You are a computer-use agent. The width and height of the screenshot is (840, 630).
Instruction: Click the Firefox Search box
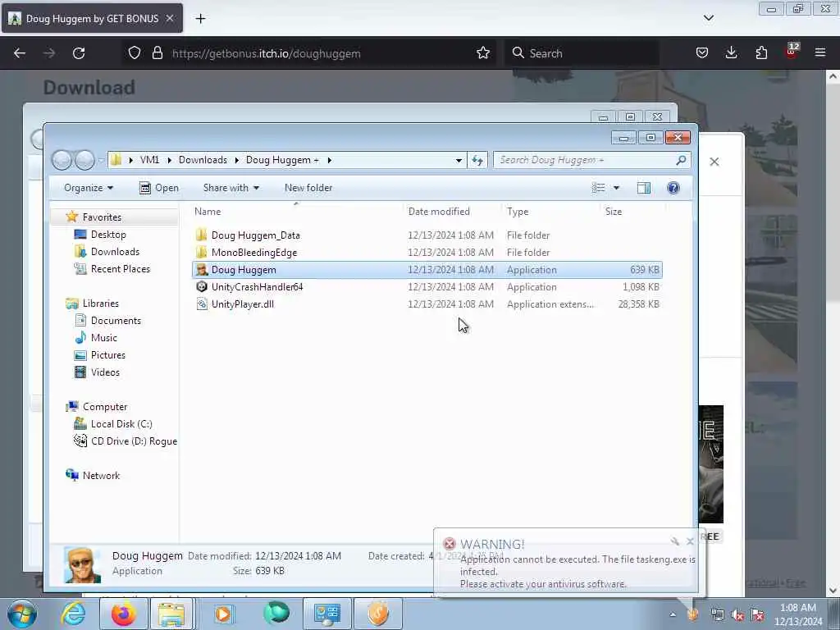point(582,53)
